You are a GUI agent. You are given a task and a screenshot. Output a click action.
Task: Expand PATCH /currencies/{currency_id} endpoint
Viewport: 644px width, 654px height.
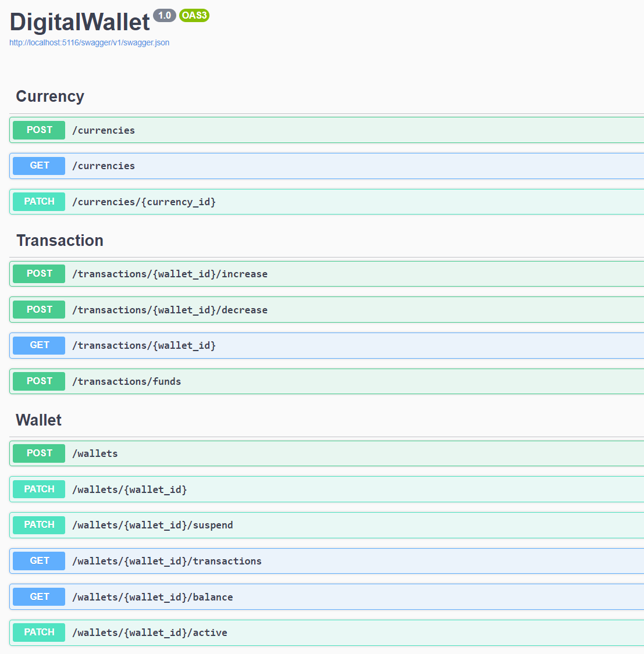point(326,202)
